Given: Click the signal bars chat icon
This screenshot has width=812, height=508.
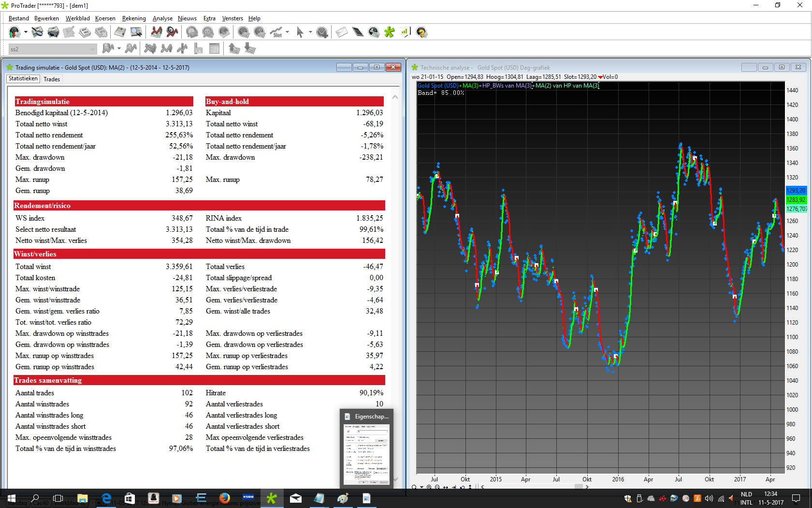Looking at the screenshot, I should click(x=405, y=32).
